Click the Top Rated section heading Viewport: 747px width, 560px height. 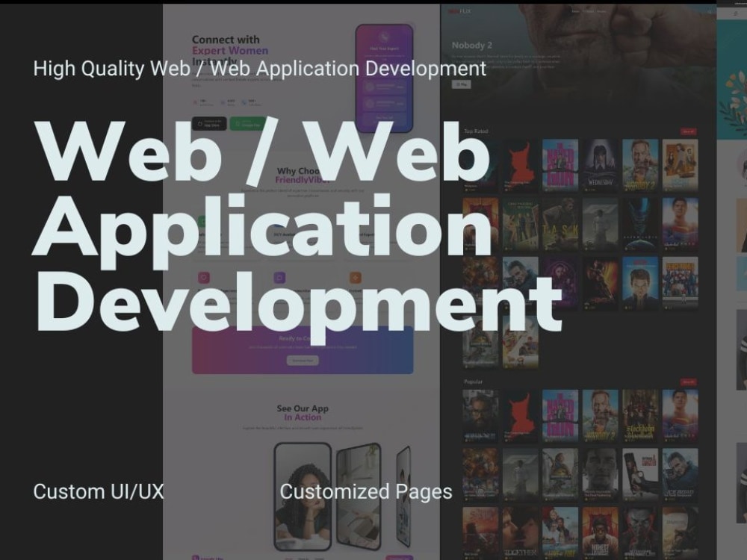point(476,131)
